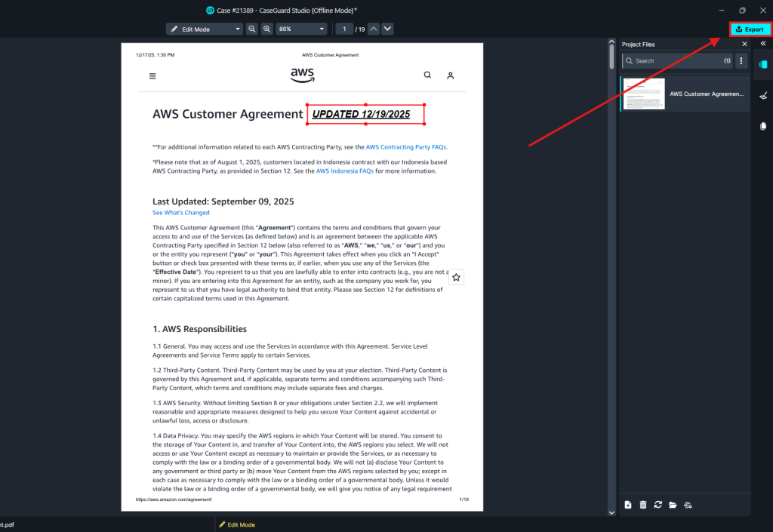773x532 pixels.
Task: Open the Project Files sidebar tab
Action: (x=762, y=66)
